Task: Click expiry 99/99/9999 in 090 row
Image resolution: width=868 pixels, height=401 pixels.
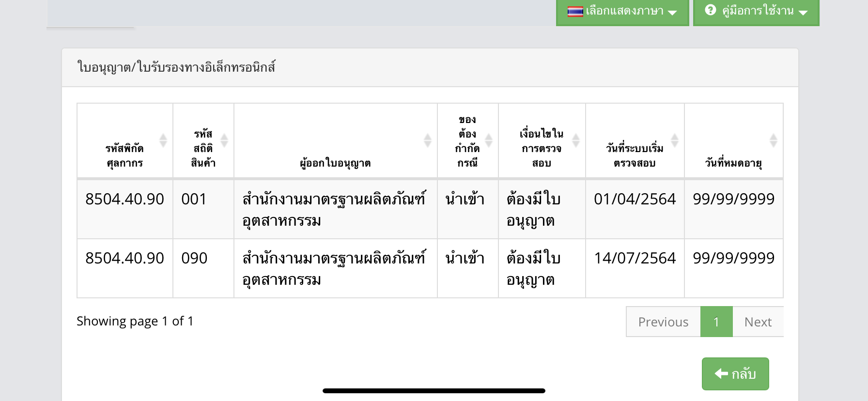Action: tap(734, 258)
